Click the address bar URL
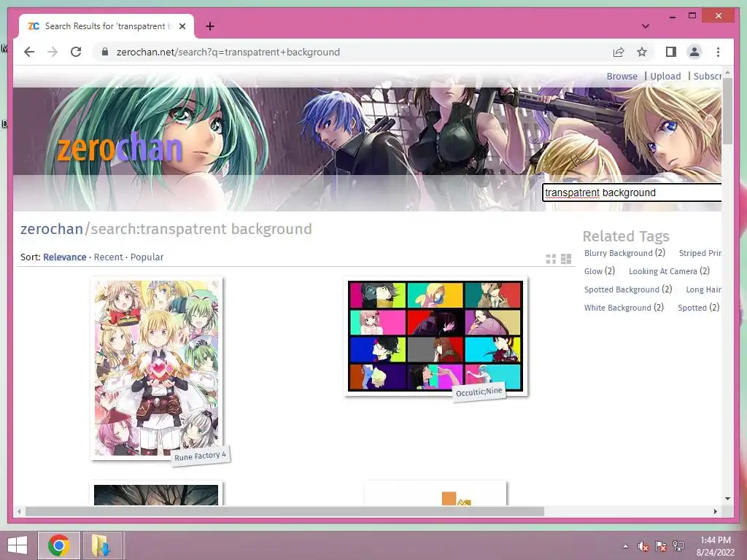Viewport: 747px width, 560px height. pos(228,52)
